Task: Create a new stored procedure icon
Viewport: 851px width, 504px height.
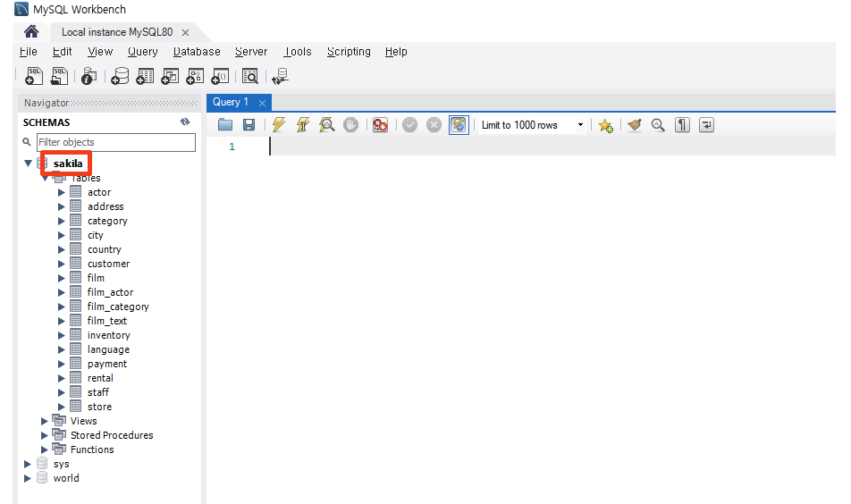Action: pyautogui.click(x=195, y=76)
